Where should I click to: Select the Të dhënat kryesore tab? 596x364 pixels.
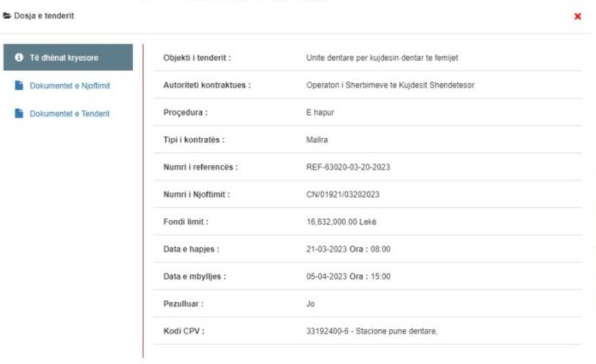pyautogui.click(x=68, y=58)
